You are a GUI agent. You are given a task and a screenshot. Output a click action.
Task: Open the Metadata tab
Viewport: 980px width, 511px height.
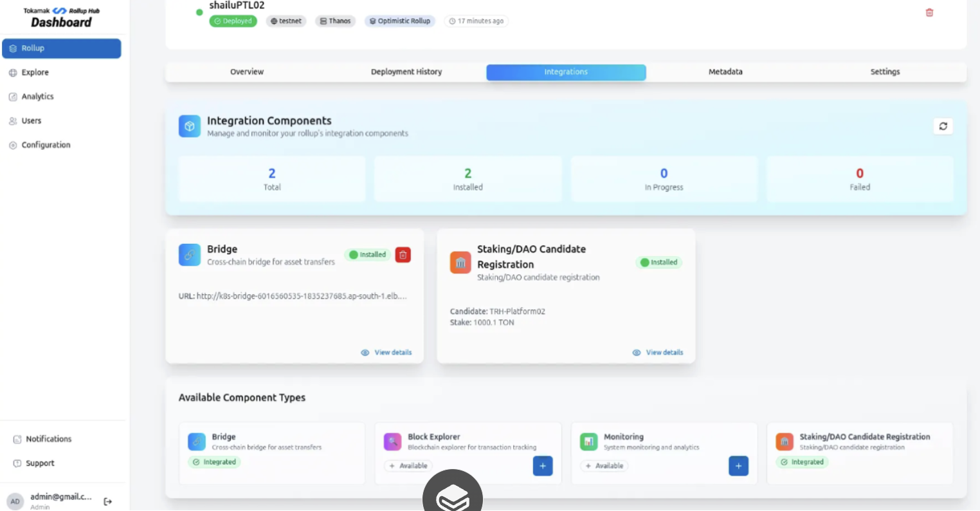725,72
